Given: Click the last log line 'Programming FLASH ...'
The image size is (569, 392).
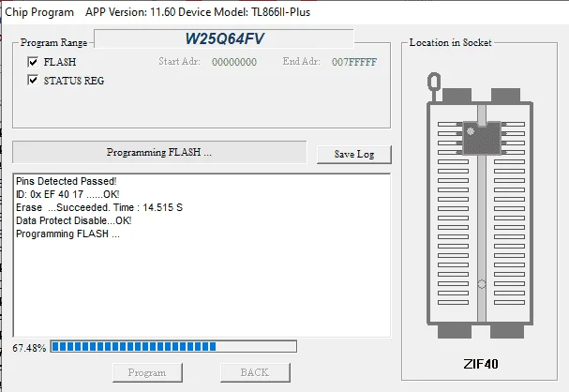Looking at the screenshot, I should pos(67,234).
